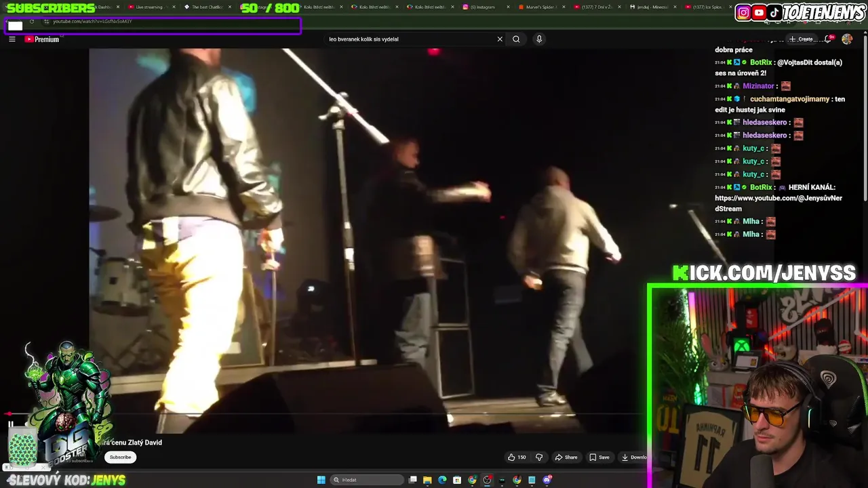Run the YouTube search magnifier button

(x=516, y=39)
